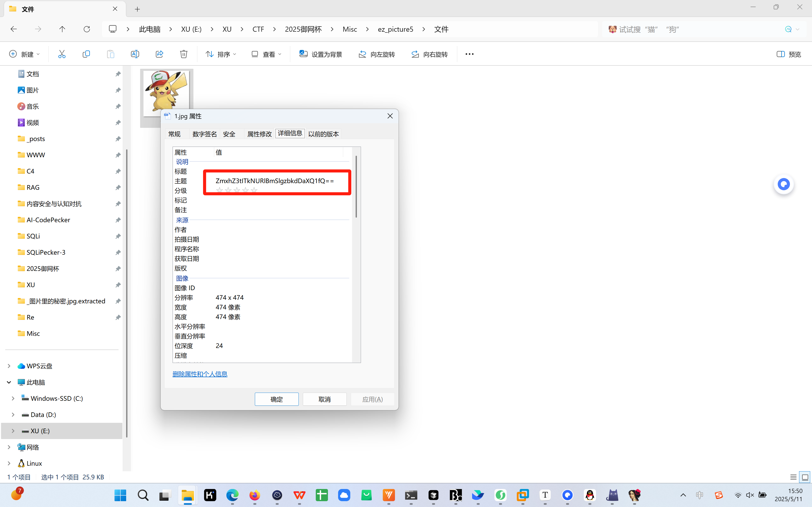Viewport: 812px width, 507px height.
Task: Click the properties list vertical scrollbar
Action: coord(356,186)
